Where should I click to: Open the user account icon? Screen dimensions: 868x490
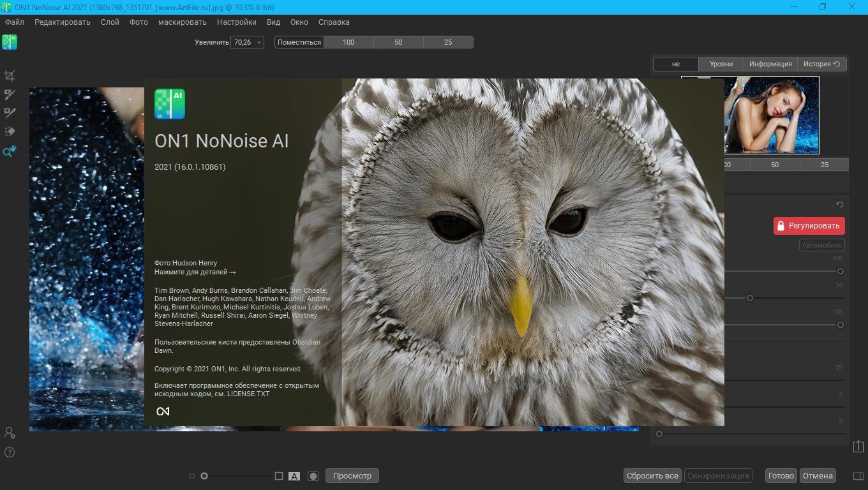click(x=10, y=433)
